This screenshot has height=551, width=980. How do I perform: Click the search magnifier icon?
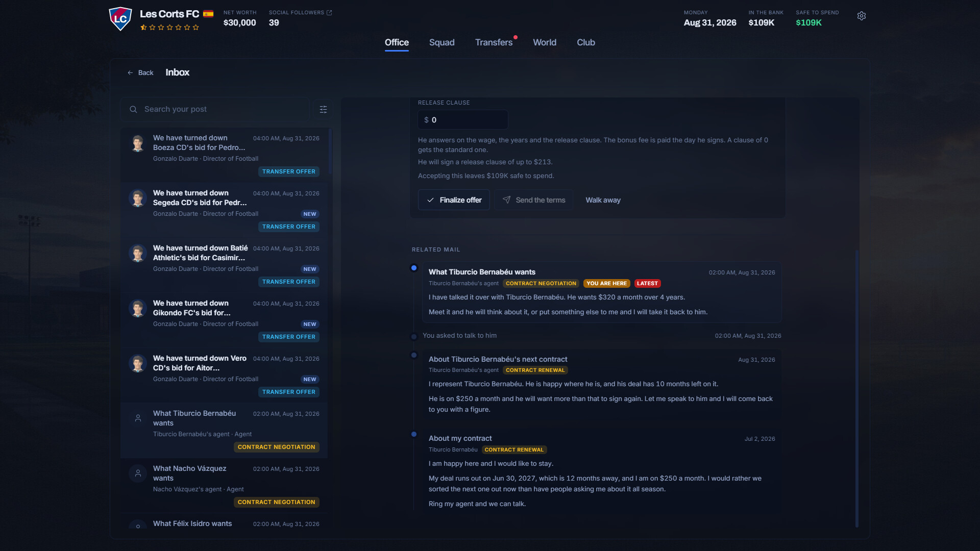(x=133, y=109)
